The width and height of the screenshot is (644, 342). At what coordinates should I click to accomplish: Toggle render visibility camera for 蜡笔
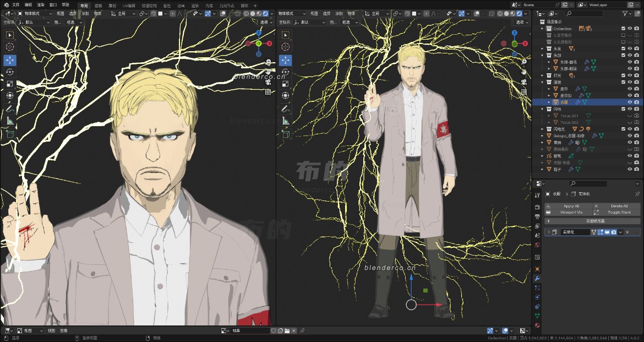636,156
